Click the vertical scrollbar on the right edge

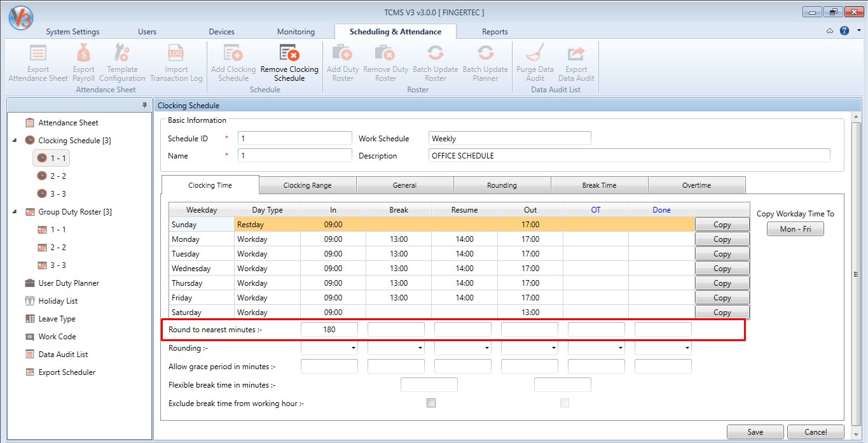pyautogui.click(x=857, y=274)
